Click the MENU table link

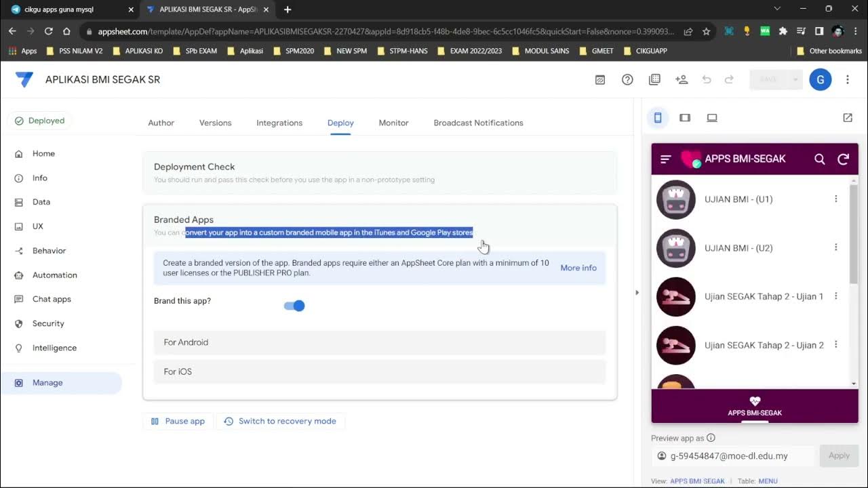768,481
